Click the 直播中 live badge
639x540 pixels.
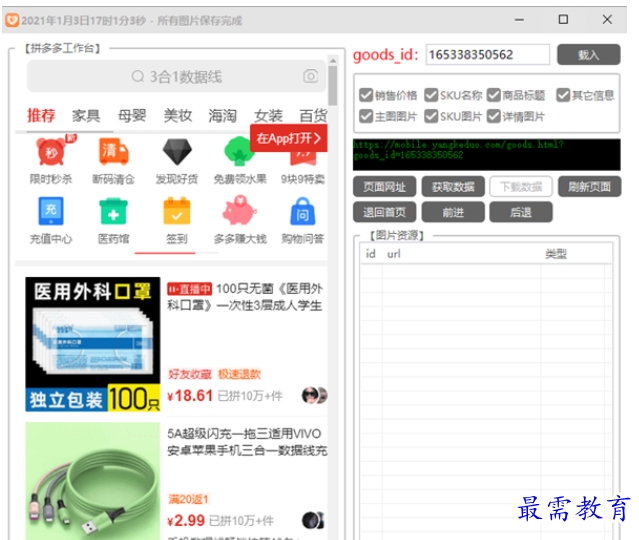[x=189, y=289]
